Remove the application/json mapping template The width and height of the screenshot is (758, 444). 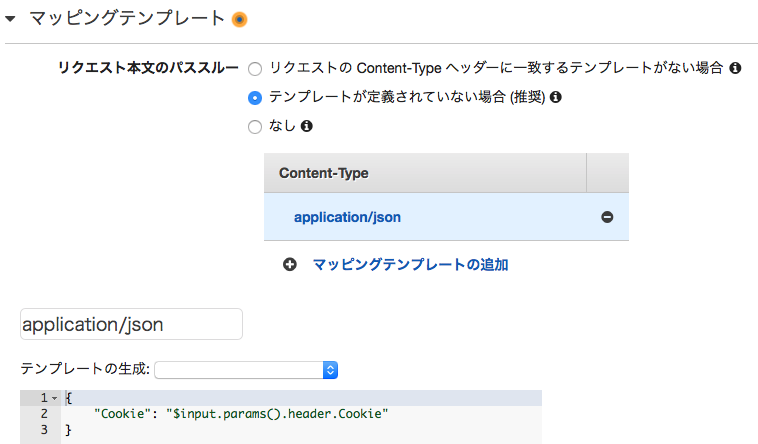point(607,217)
